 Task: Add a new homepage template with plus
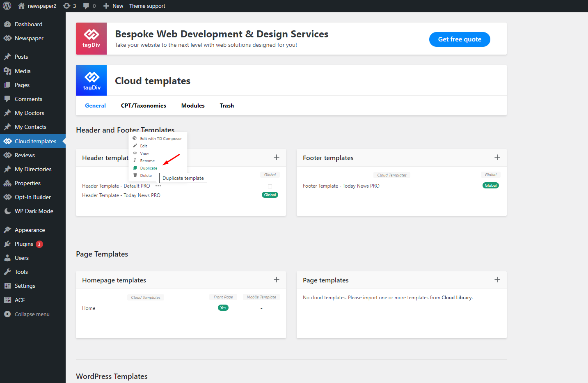click(277, 280)
